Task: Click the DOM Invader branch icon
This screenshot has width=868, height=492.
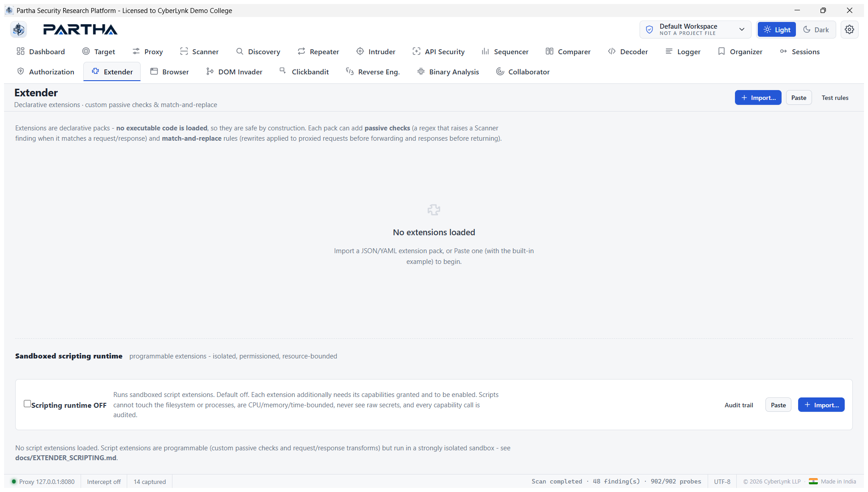Action: click(210, 72)
